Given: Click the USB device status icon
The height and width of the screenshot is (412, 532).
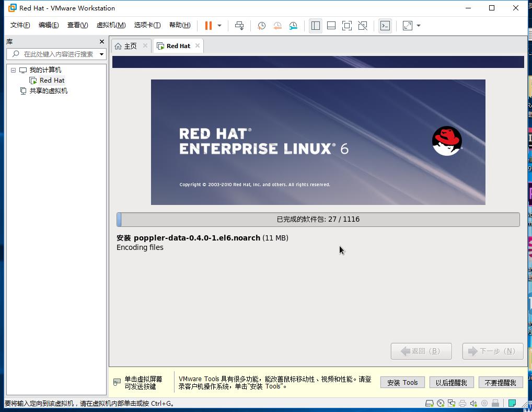Looking at the screenshot, I should point(495,403).
